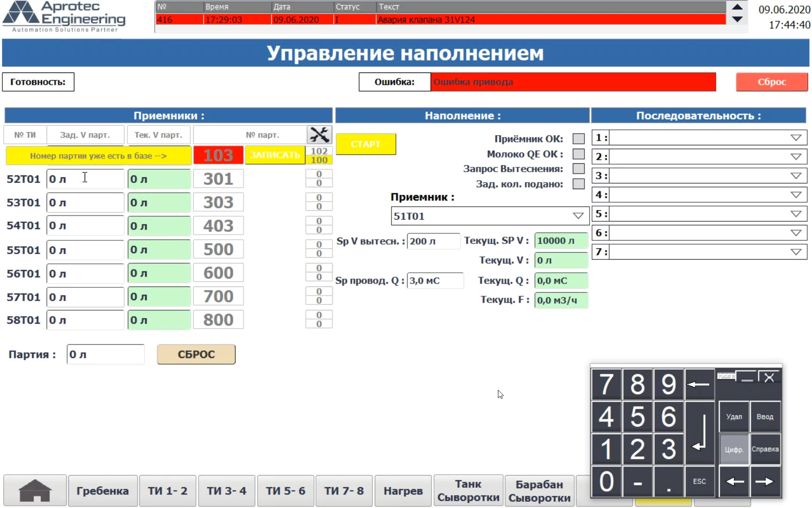Expand sequence dropdown 1 in Последовательность panel

795,137
